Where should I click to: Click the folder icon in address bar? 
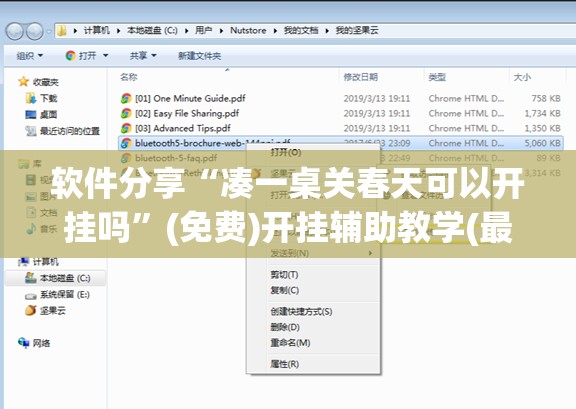(62, 31)
